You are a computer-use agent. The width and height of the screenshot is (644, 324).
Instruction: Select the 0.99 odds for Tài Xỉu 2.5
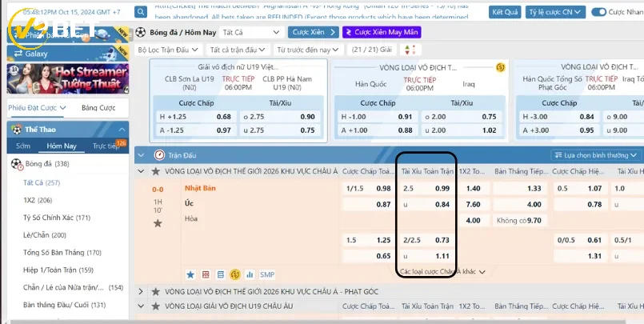(442, 189)
